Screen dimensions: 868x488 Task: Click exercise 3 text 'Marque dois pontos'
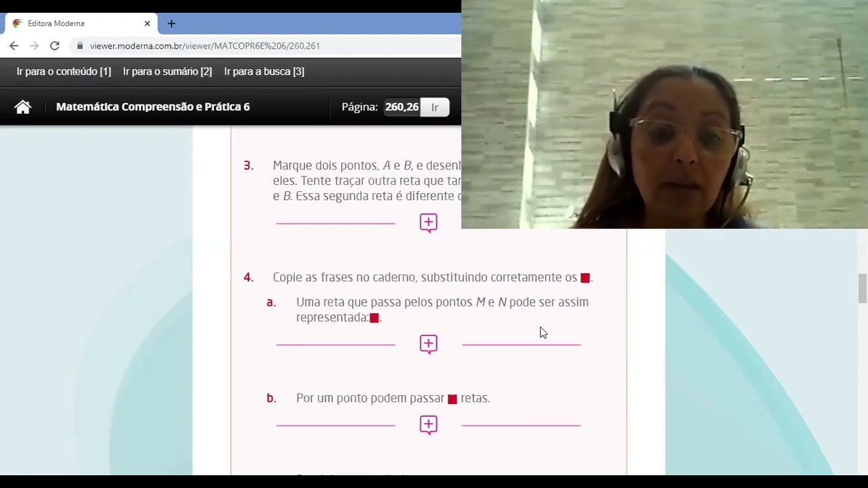(x=325, y=165)
